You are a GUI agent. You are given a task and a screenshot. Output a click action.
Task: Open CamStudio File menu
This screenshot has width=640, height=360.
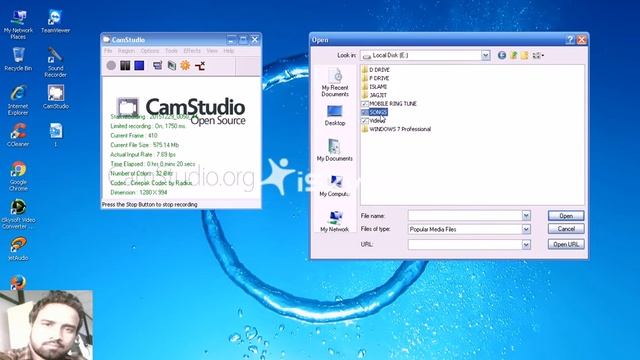point(108,51)
